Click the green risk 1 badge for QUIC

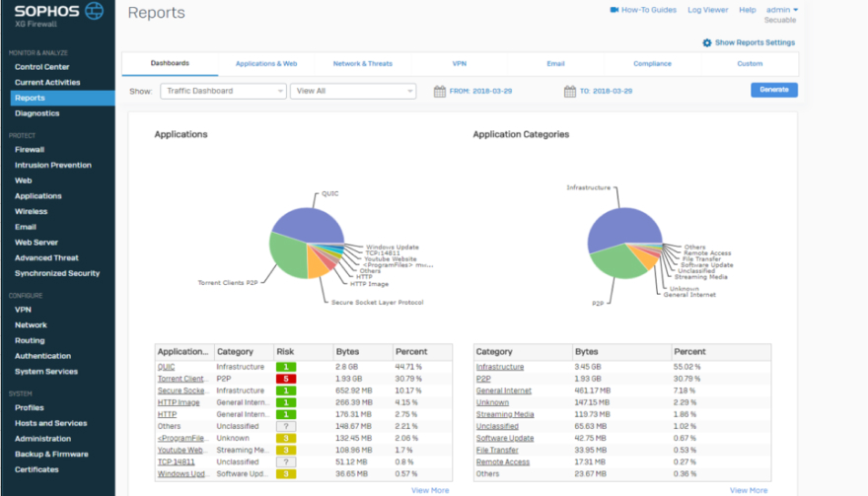(x=285, y=367)
